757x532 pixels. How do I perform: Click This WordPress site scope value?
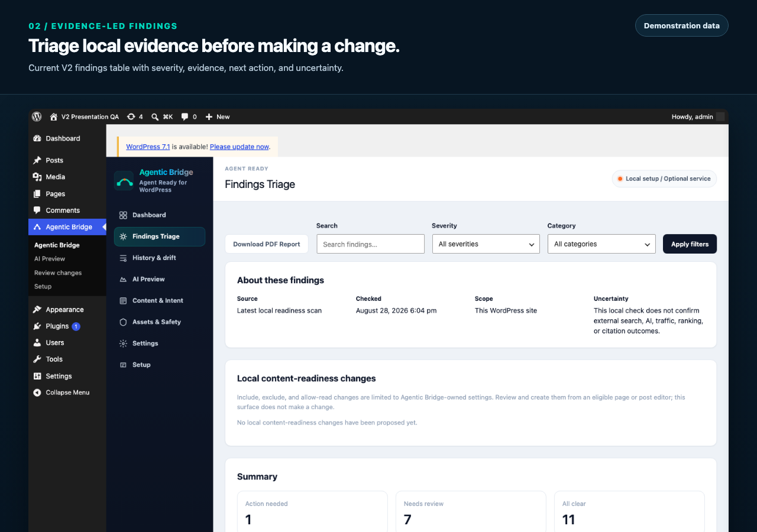[506, 310]
